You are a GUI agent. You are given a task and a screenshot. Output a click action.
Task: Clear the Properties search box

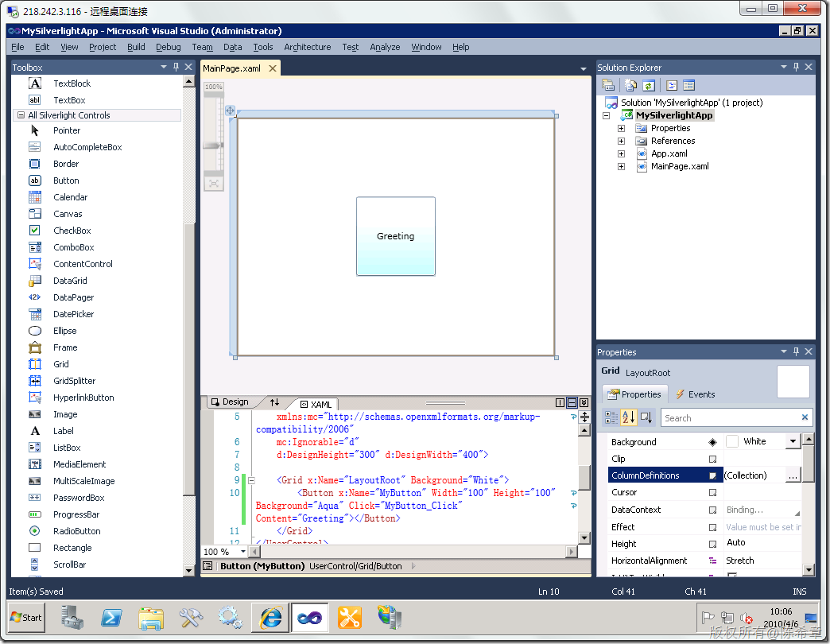[805, 417]
